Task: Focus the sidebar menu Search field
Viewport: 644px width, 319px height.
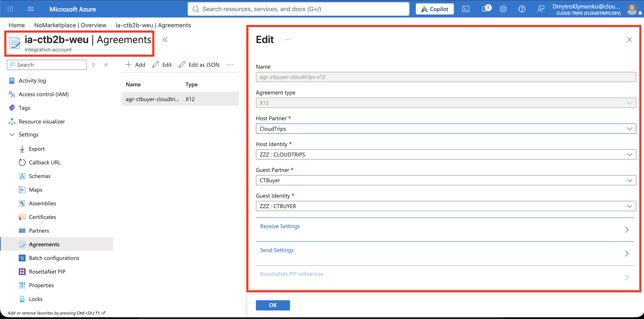Action: [47, 65]
